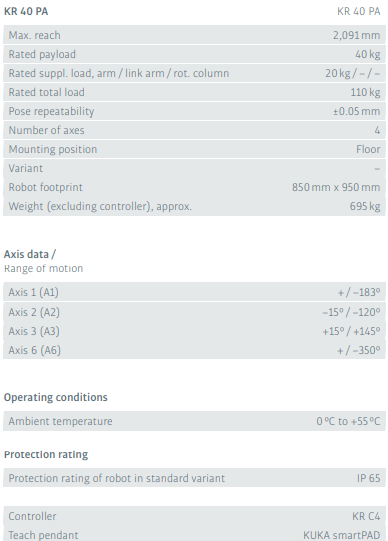Select the Robot footprint dimensions value
388x541 pixels.
point(336,187)
